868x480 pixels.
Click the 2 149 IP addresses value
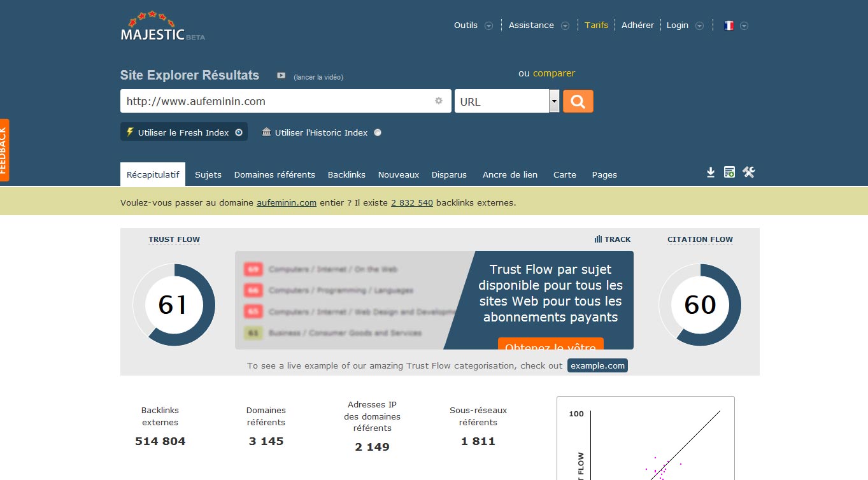coord(373,447)
